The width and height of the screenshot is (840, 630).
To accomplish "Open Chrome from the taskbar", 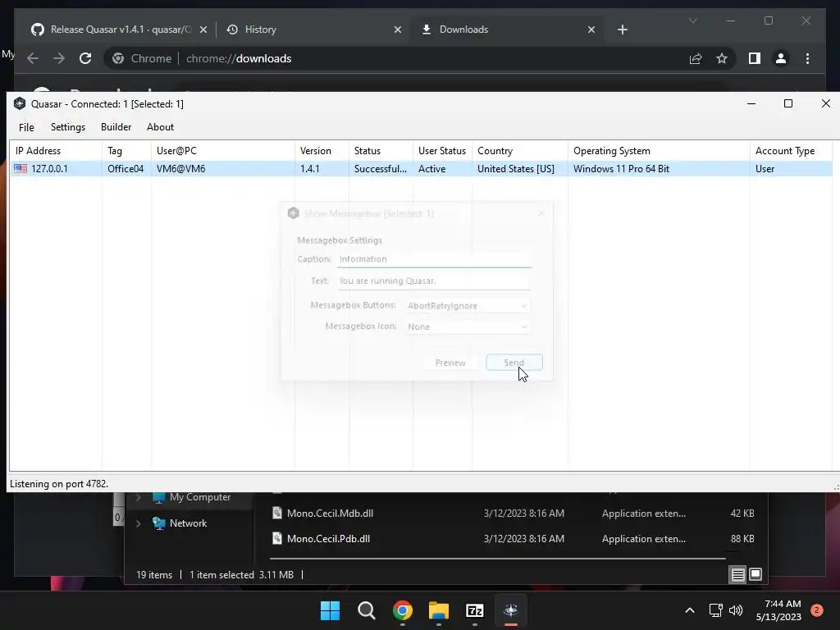I will click(x=402, y=610).
